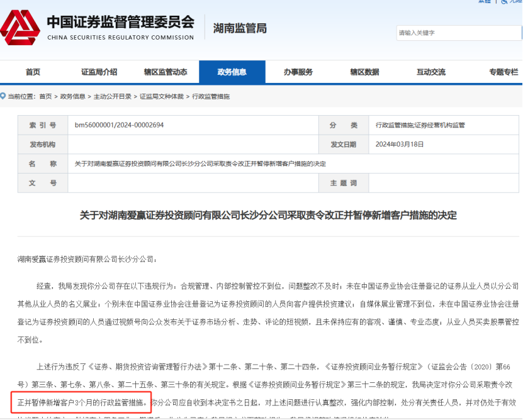Open the 专题专栏 navigation tab
Viewport: 523px width, 420px height.
(x=503, y=72)
